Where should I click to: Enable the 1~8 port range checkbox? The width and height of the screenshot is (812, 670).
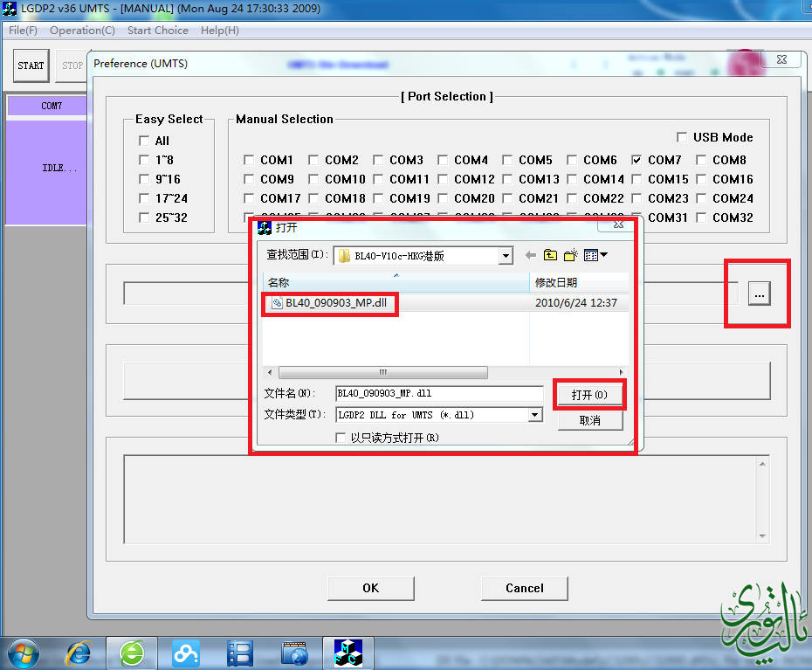(144, 160)
